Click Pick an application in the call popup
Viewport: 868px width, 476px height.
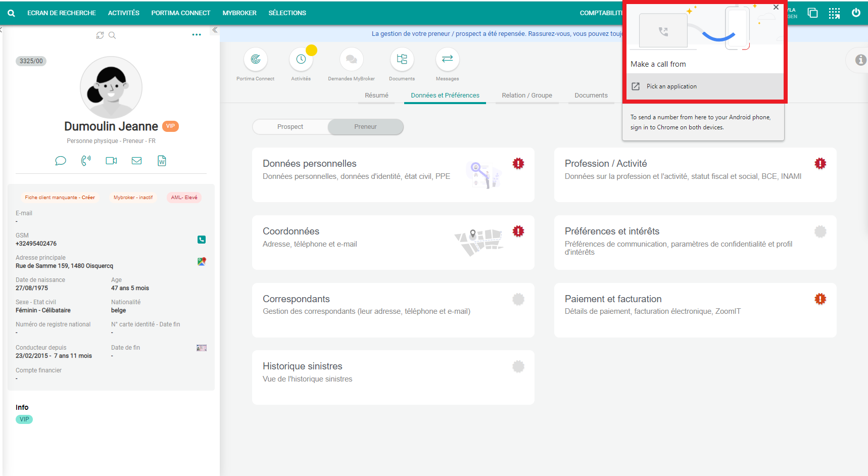[671, 86]
